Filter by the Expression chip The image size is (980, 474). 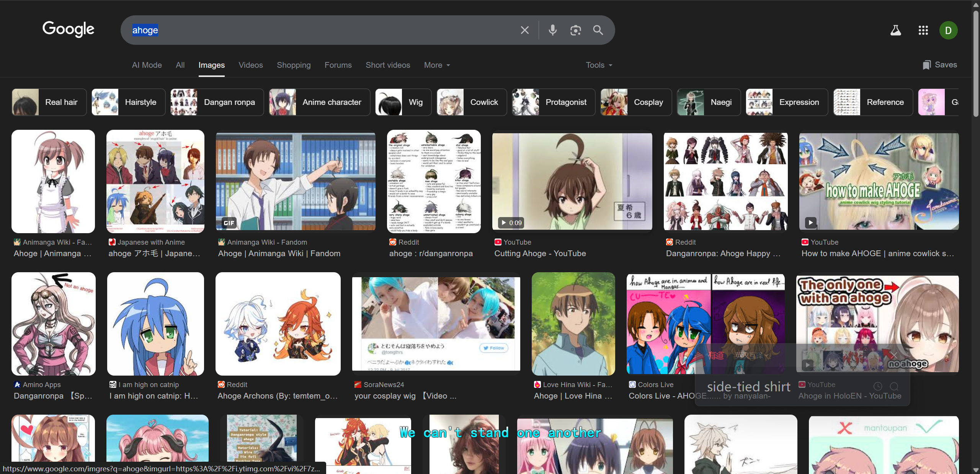click(787, 102)
